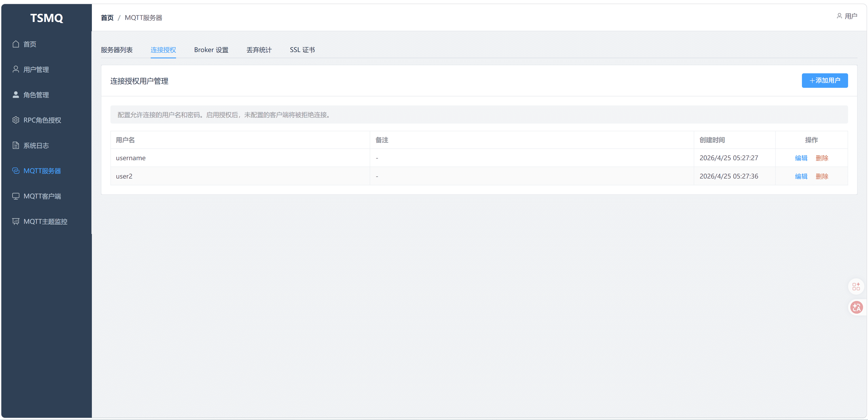
Task: Open the 首页 home icon in sidebar
Action: (x=15, y=44)
